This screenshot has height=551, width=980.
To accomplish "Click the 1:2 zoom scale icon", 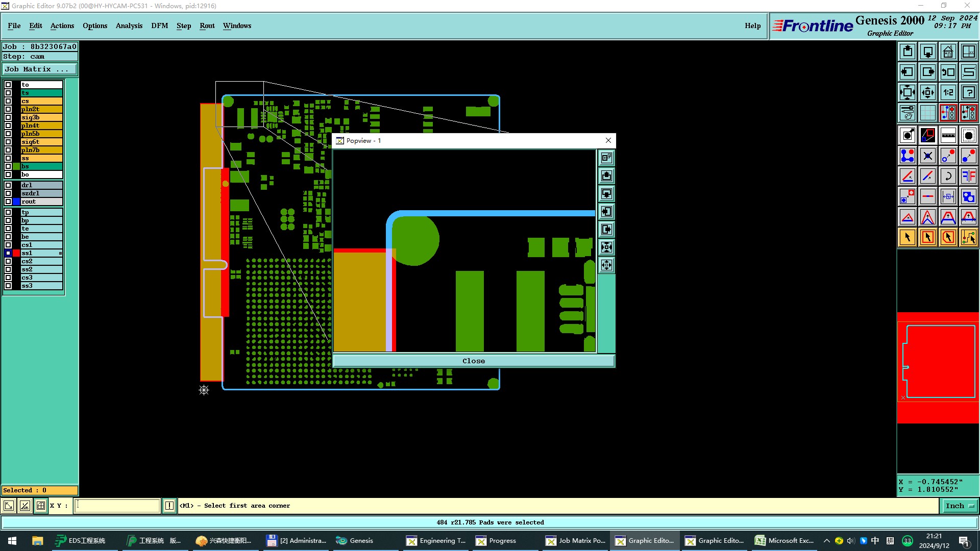I will [x=948, y=92].
